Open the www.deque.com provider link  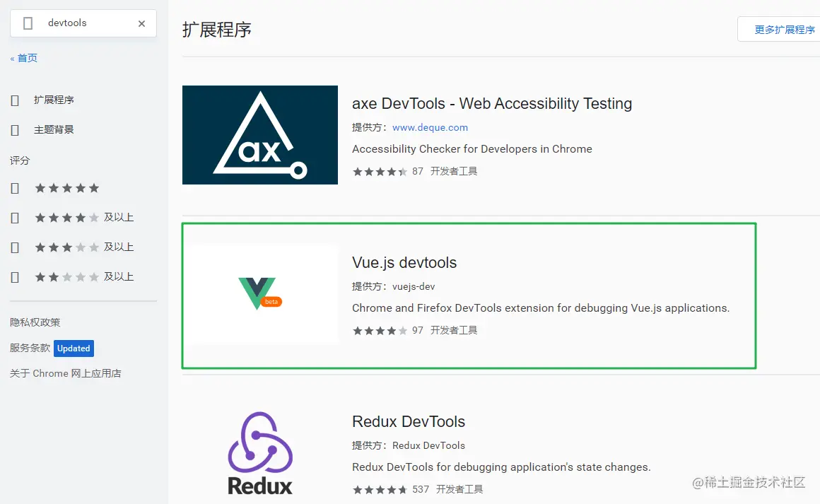coord(430,127)
